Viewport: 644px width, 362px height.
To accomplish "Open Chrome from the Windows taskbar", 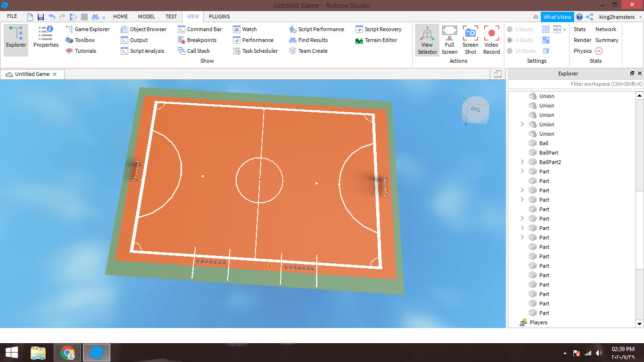I will 68,353.
